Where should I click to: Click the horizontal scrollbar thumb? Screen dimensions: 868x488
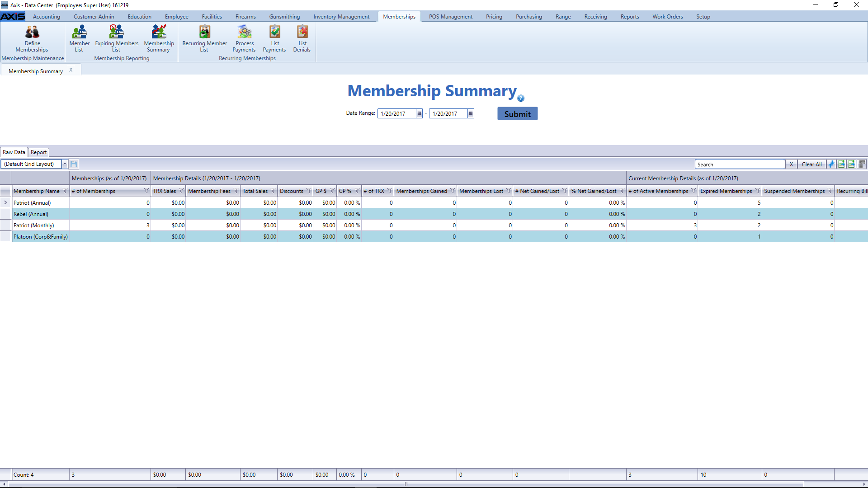click(406, 484)
